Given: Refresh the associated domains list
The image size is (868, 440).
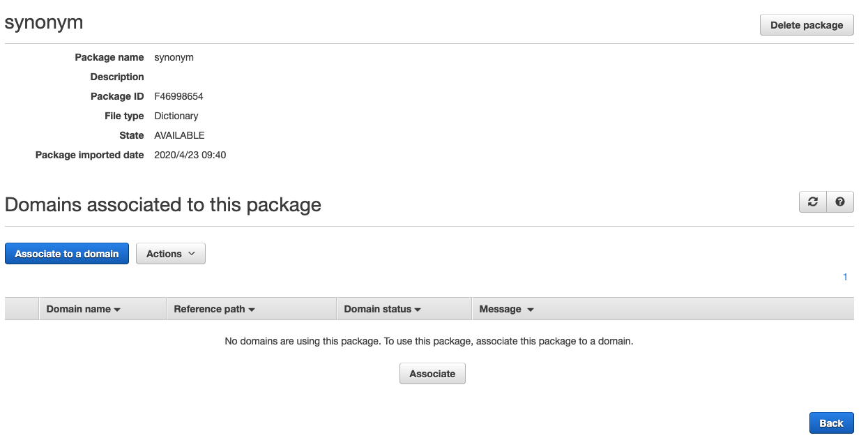Looking at the screenshot, I should pos(813,202).
